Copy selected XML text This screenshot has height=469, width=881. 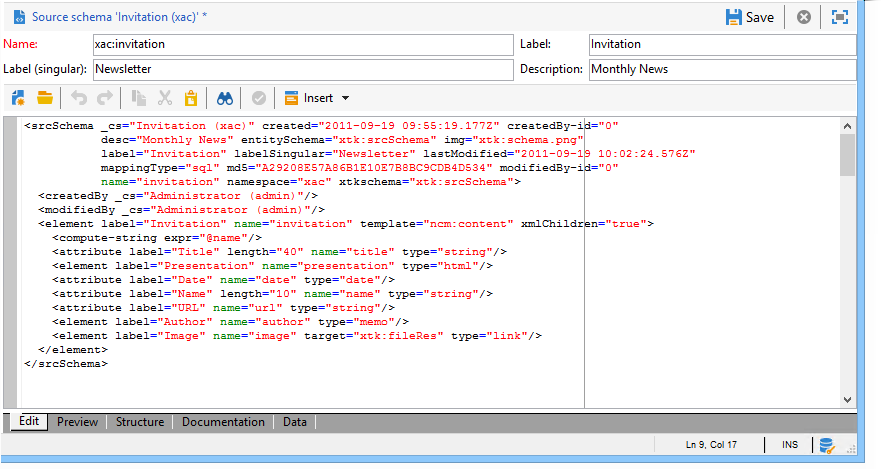tap(138, 98)
